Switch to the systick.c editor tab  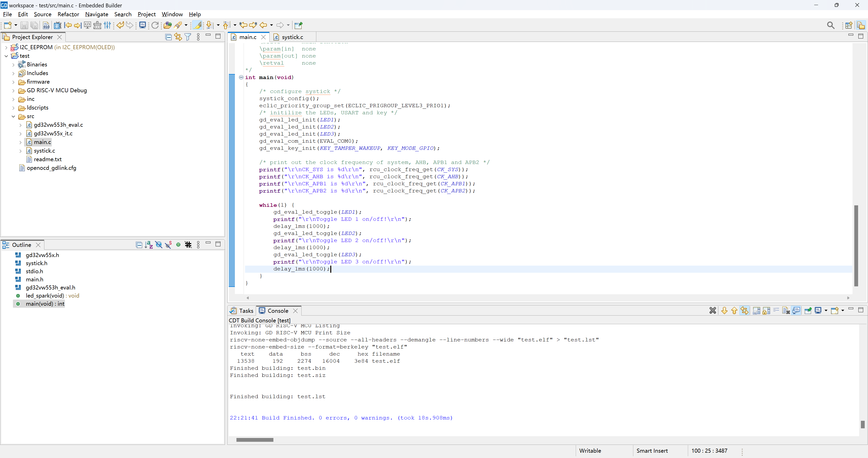292,37
